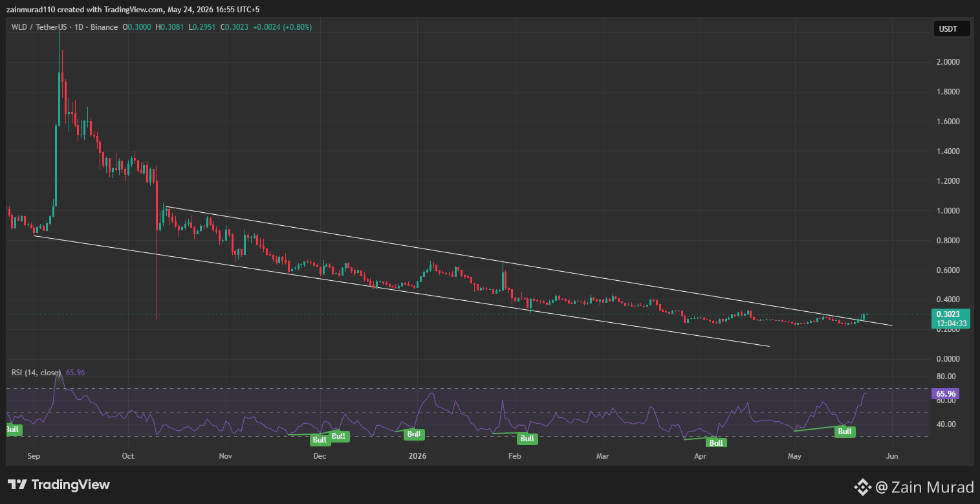Viewport: 980px width, 504px height.
Task: Select the Bull label above the 2026 marker
Action: 413,434
